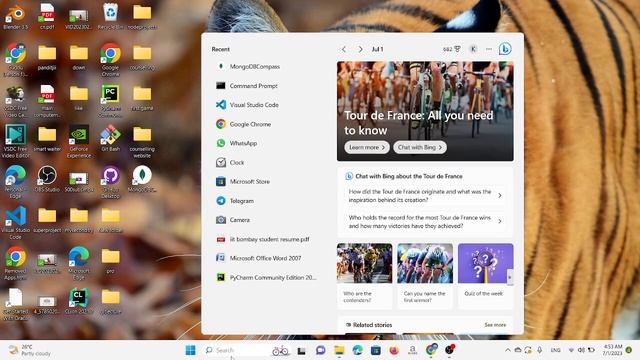Open the Tour de France headline image
640x360 pixels.
click(x=425, y=111)
